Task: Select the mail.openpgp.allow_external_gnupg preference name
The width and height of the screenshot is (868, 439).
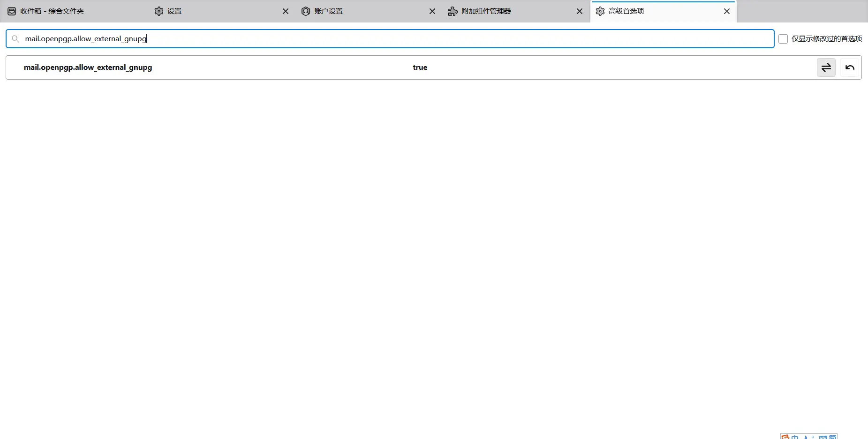Action: [x=88, y=67]
